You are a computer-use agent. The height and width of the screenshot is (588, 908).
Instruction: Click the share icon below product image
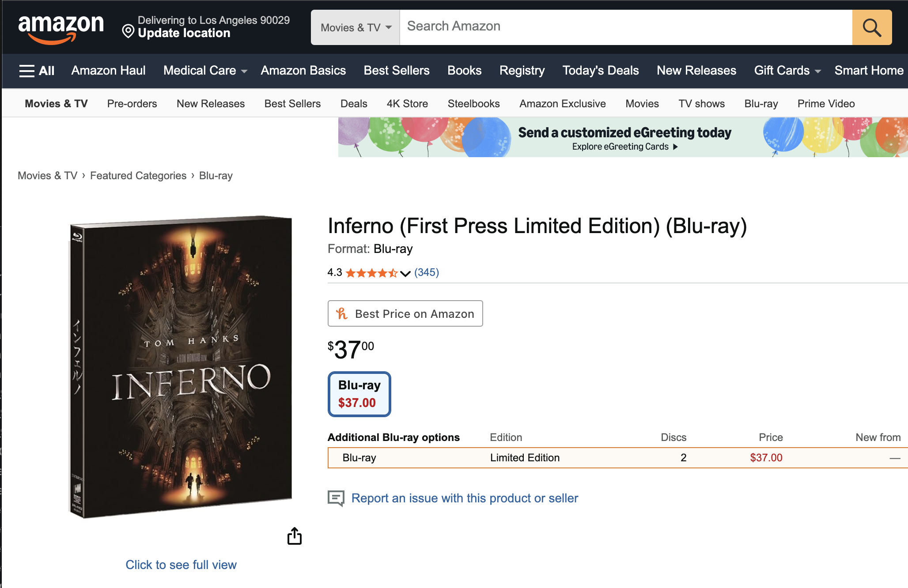click(x=294, y=536)
